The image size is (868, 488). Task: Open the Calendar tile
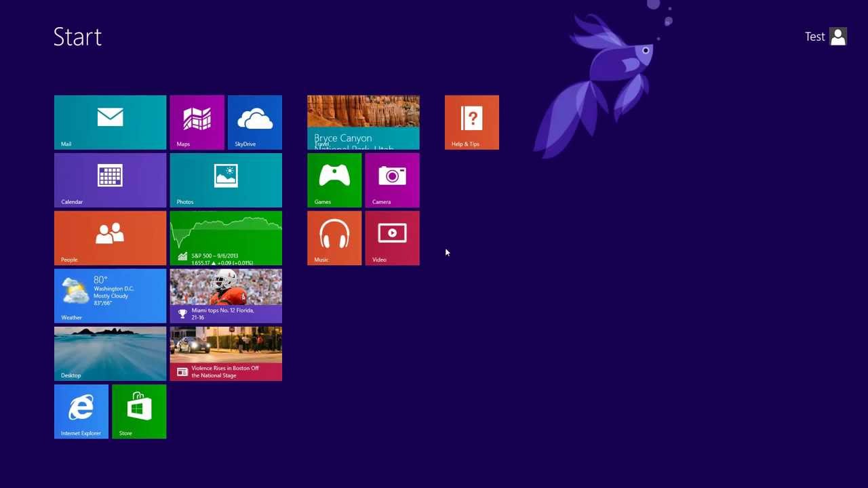[110, 180]
